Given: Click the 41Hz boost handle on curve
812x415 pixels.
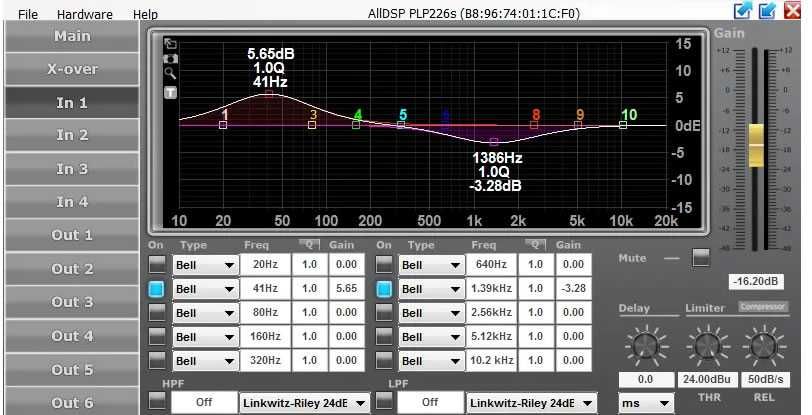Looking at the screenshot, I should (269, 94).
